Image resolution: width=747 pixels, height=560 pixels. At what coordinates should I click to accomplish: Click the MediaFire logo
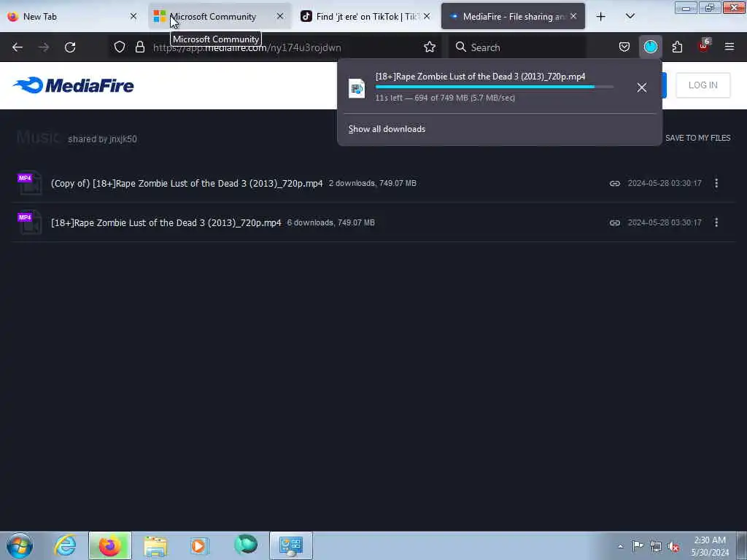[74, 85]
